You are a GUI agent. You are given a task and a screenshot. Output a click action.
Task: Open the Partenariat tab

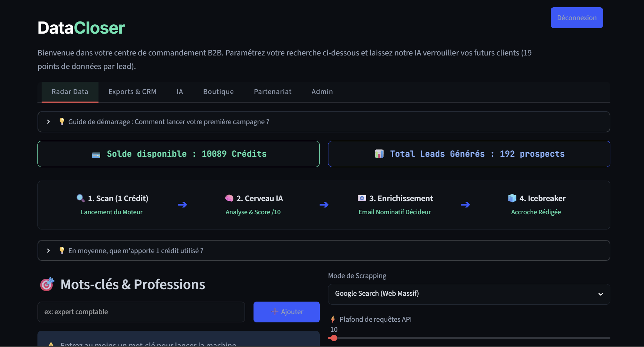pos(273,92)
